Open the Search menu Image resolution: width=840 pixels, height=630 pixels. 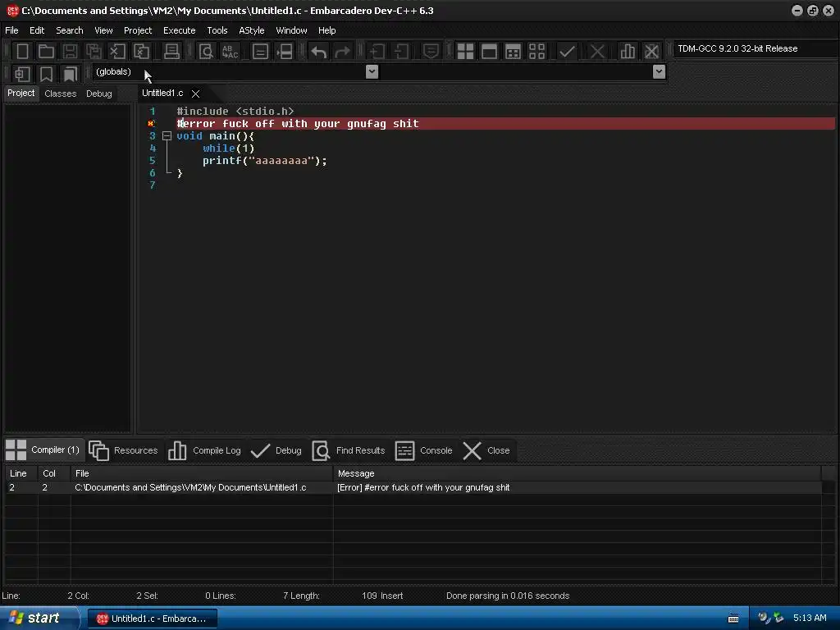point(70,30)
